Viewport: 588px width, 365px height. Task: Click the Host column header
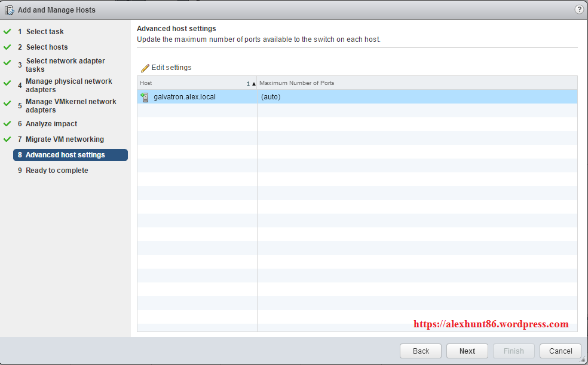(197, 83)
